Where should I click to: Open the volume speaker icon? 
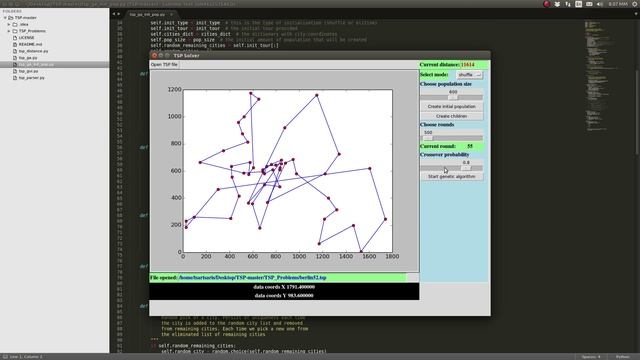[600, 4]
